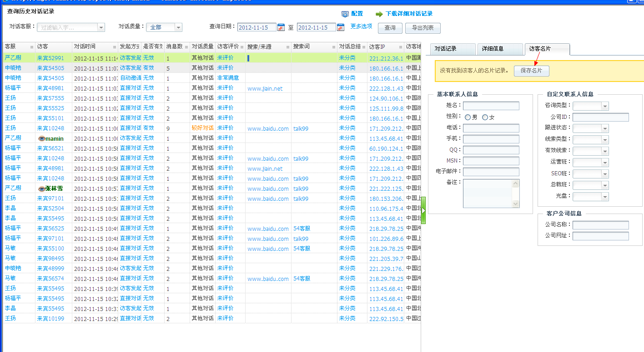Focus the 电话 input field
This screenshot has height=352, width=644.
click(491, 128)
